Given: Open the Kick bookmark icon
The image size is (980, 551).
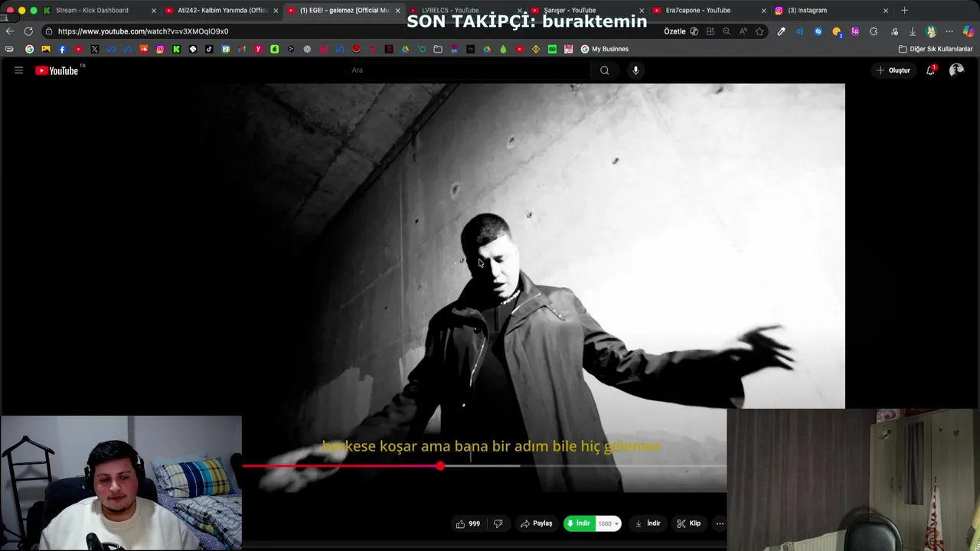Looking at the screenshot, I should pos(177,49).
